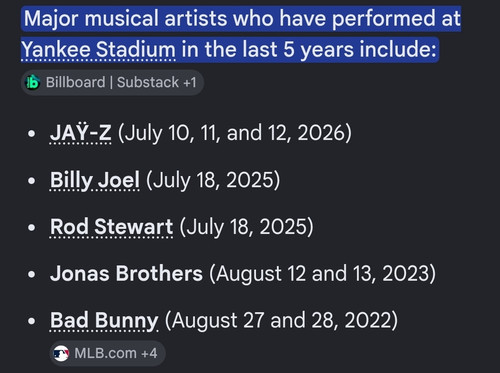The height and width of the screenshot is (373, 500).
Task: Click the Yankee Stadium underlined link
Action: (x=98, y=50)
